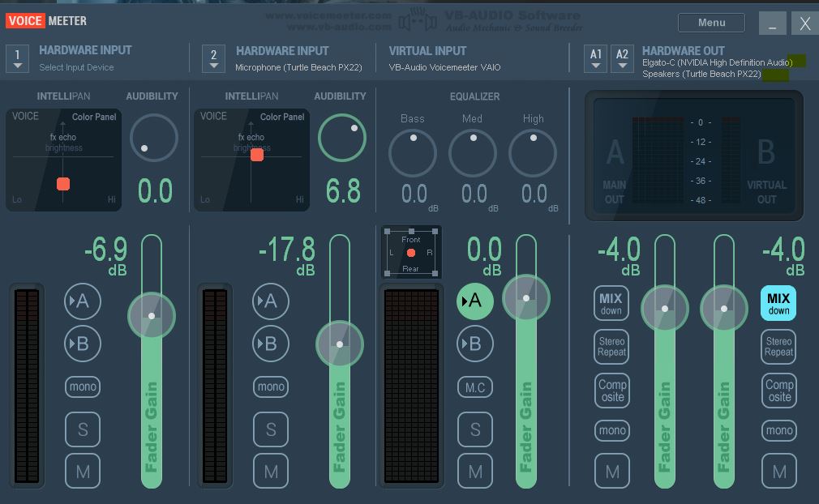Mute hardware input 2
The height and width of the screenshot is (504, 819).
click(x=271, y=471)
